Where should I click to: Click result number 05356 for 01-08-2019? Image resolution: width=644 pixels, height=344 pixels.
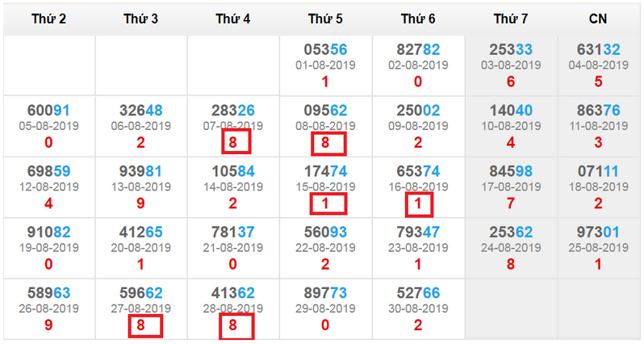[x=326, y=49]
